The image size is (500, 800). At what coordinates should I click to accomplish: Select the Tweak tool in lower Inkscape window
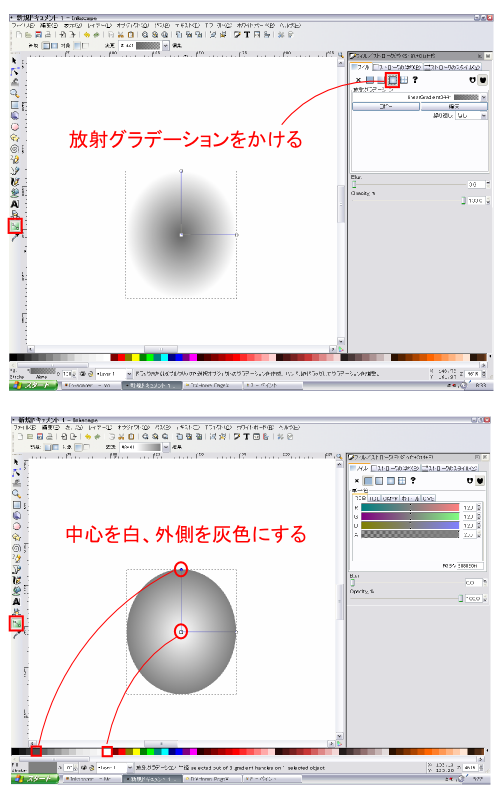pos(16,483)
